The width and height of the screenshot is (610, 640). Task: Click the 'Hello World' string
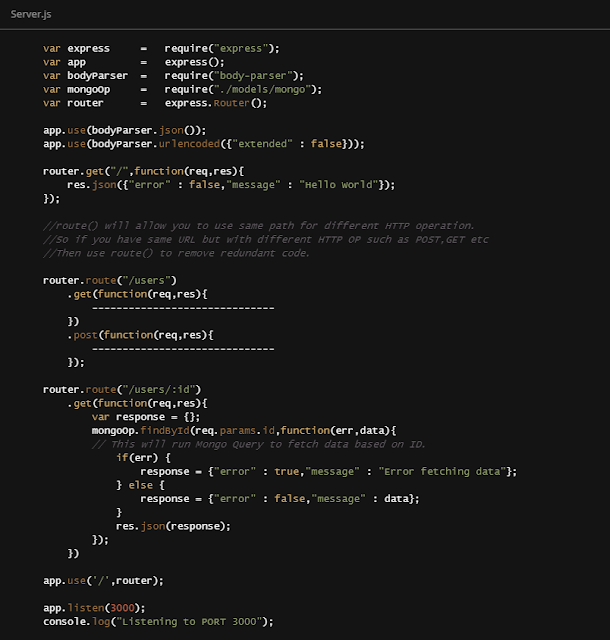point(338,185)
